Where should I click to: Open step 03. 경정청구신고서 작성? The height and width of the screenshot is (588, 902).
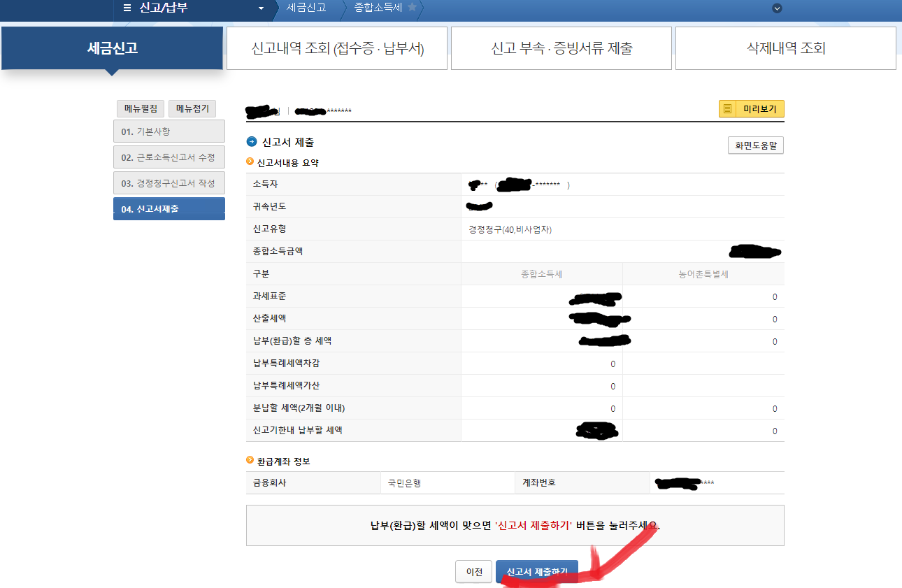[x=169, y=182]
